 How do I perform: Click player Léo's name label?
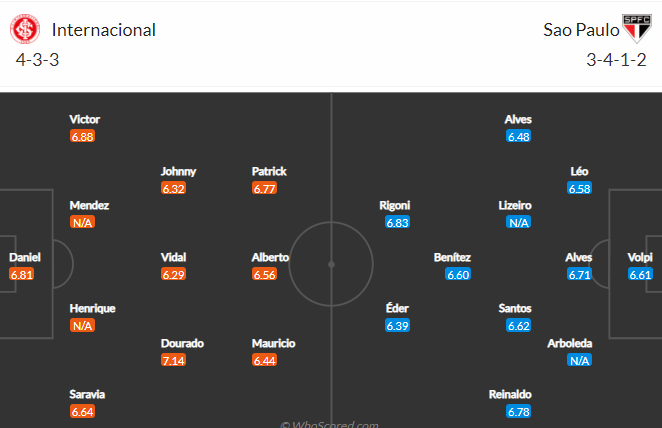click(x=579, y=171)
